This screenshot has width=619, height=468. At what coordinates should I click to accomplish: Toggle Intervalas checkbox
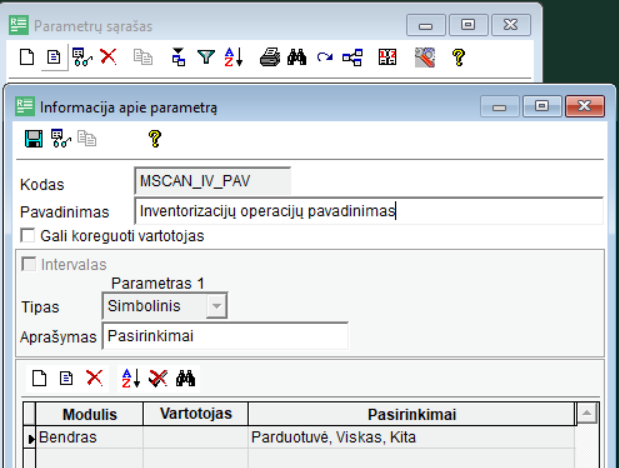click(x=28, y=264)
